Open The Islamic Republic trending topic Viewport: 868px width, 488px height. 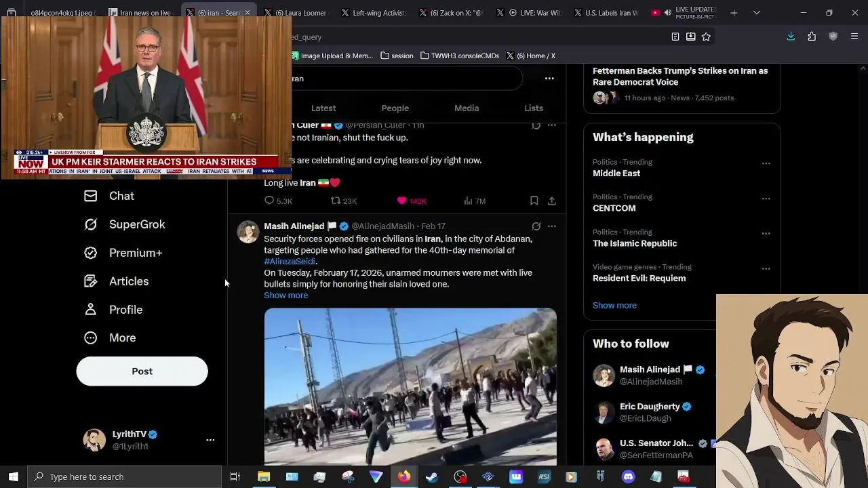point(635,243)
